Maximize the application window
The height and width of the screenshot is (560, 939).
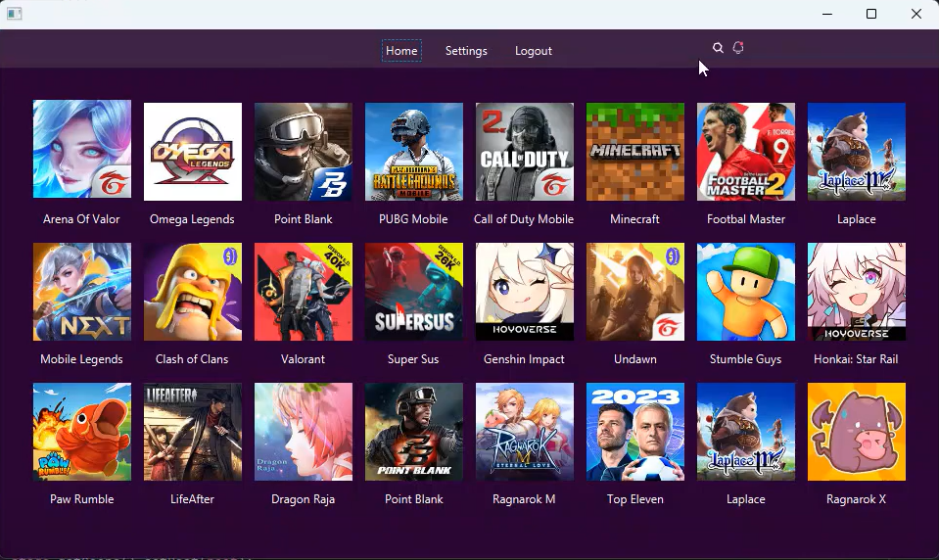click(871, 13)
